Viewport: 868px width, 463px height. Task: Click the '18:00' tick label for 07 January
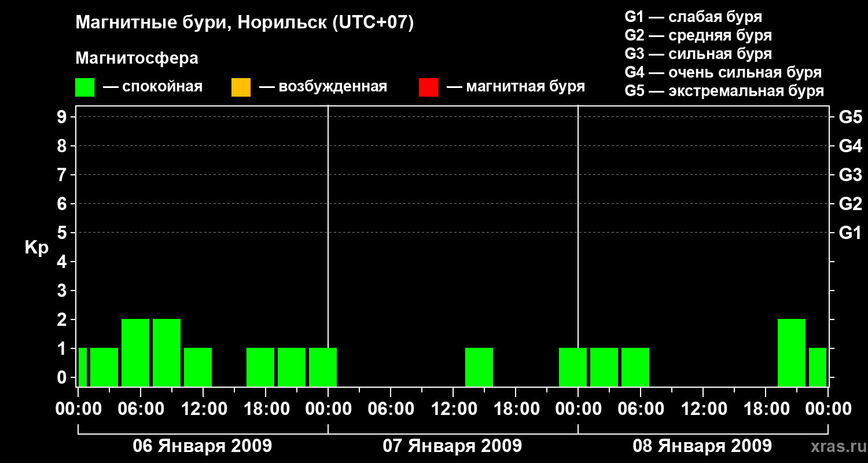point(516,409)
